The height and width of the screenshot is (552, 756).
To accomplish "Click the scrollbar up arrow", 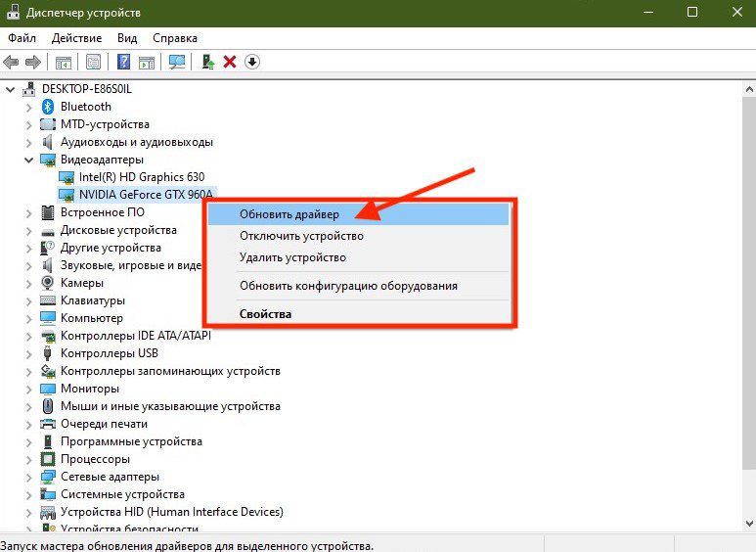I will [749, 89].
